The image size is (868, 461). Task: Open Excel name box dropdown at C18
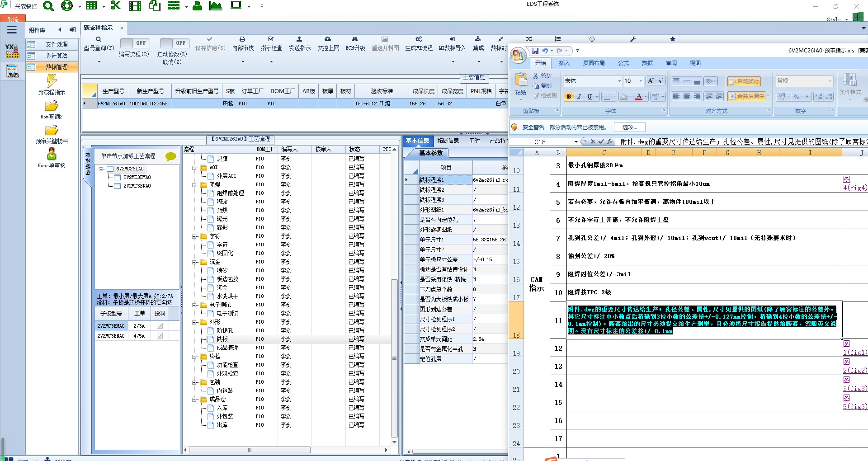point(576,142)
